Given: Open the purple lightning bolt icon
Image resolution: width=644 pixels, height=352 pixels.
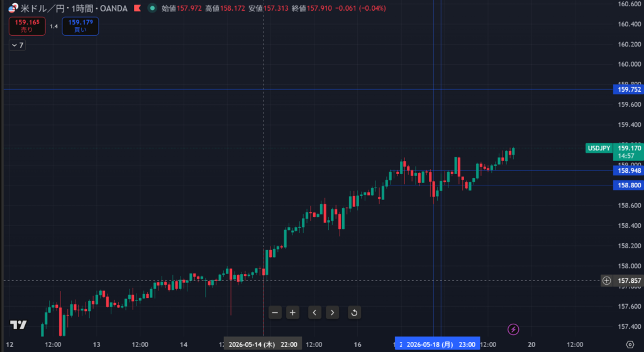Looking at the screenshot, I should click(x=513, y=329).
